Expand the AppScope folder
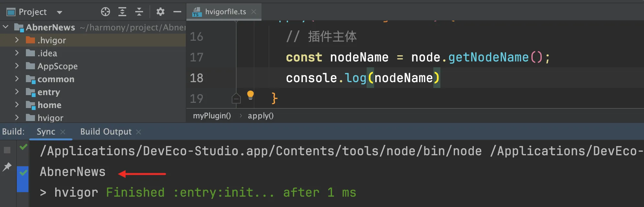 [x=17, y=66]
